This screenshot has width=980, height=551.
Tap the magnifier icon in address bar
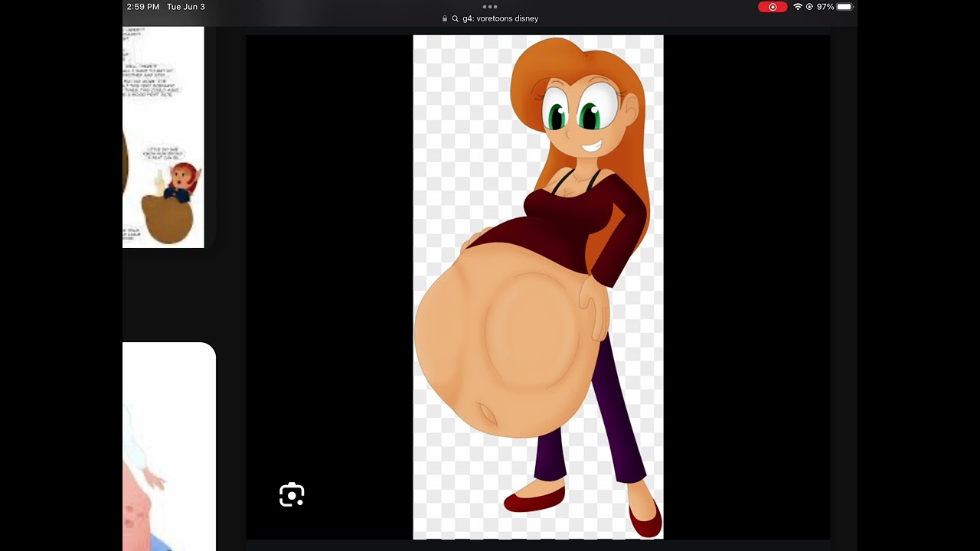tap(455, 18)
